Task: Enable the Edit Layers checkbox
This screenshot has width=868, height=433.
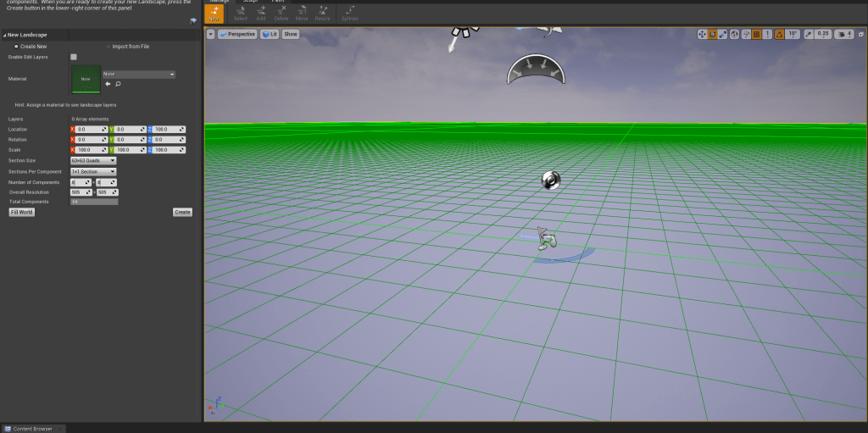Action: [74, 57]
